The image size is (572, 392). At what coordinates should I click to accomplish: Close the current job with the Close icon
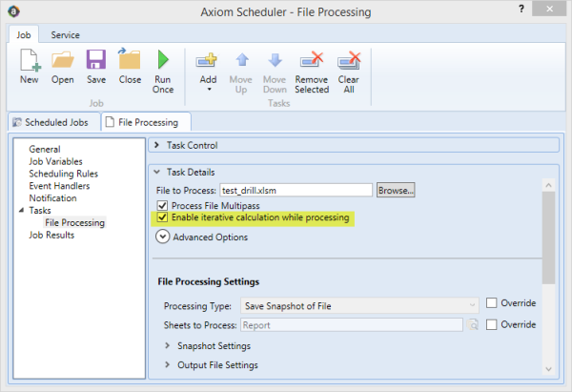pyautogui.click(x=130, y=59)
